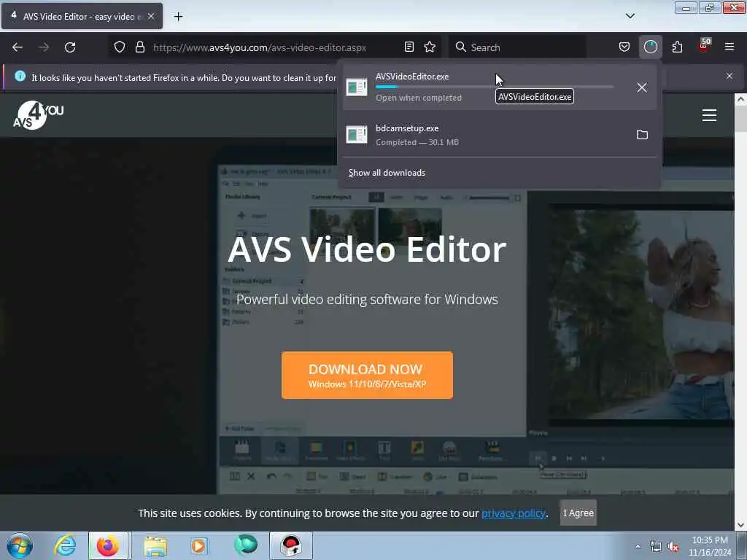Cancel the AVSVideoEditor.exe download
The width and height of the screenshot is (747, 560).
tap(642, 87)
